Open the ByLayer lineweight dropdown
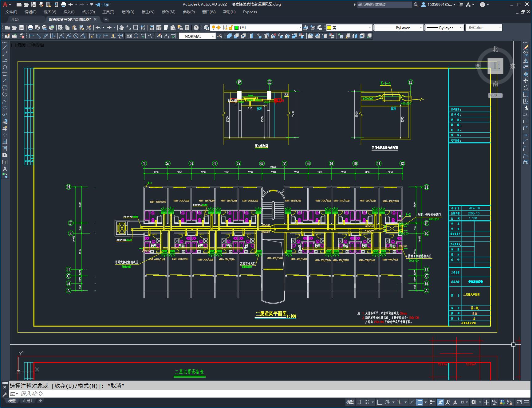This screenshot has height=408, width=532. point(461,28)
